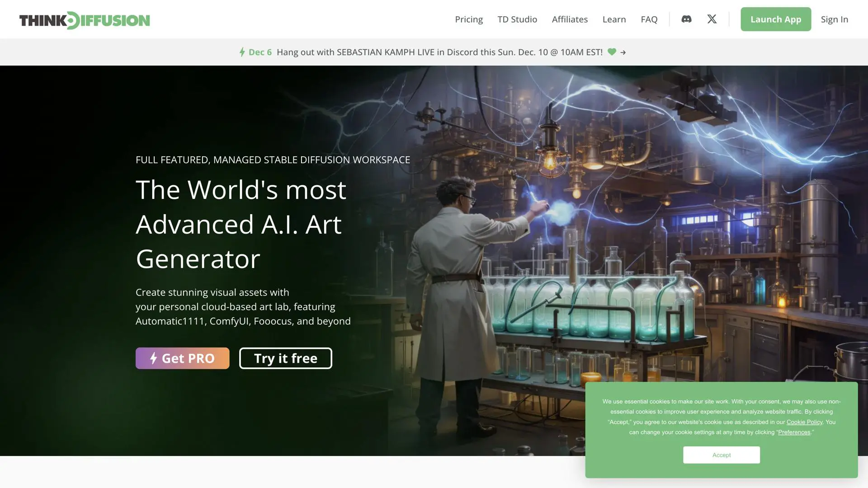Click the Sign In link
868x488 pixels.
click(834, 19)
